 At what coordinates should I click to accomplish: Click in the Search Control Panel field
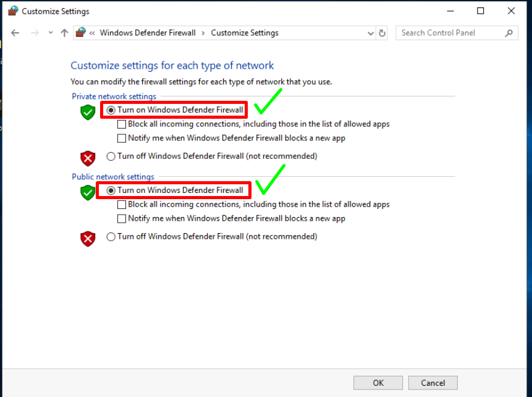point(450,33)
